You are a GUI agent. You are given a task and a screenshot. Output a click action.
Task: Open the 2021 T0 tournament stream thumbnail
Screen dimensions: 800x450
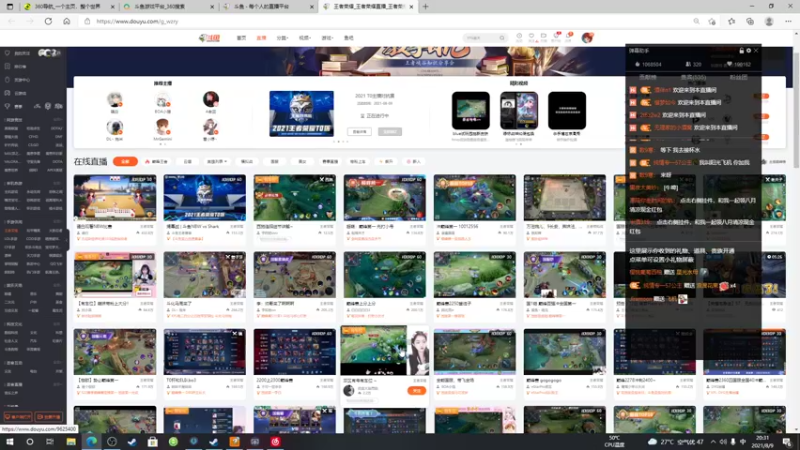[205, 197]
